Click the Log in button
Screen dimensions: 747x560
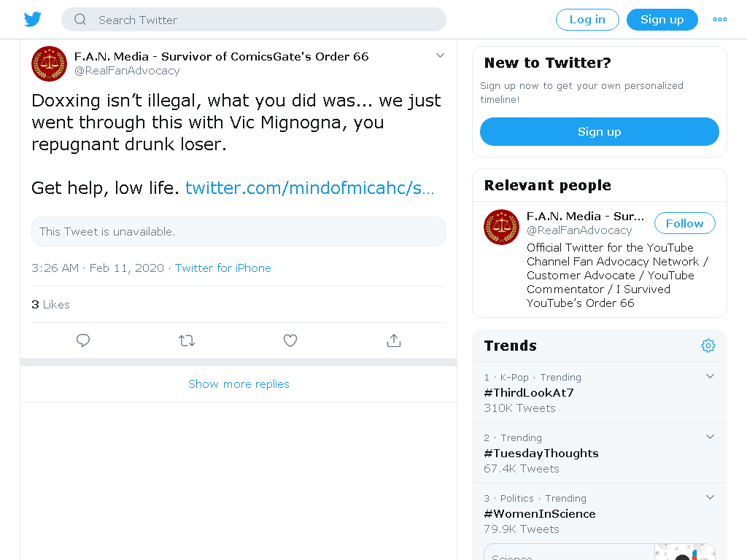pyautogui.click(x=587, y=20)
